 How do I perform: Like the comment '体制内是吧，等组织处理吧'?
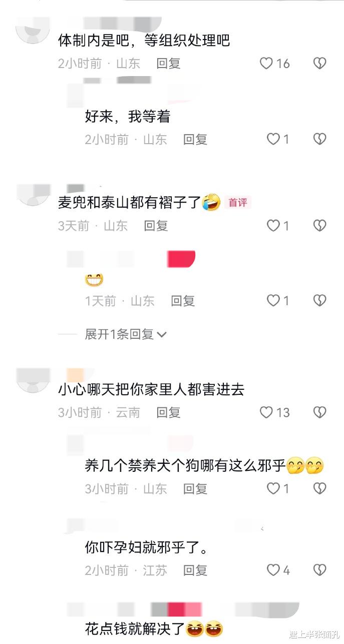(266, 64)
